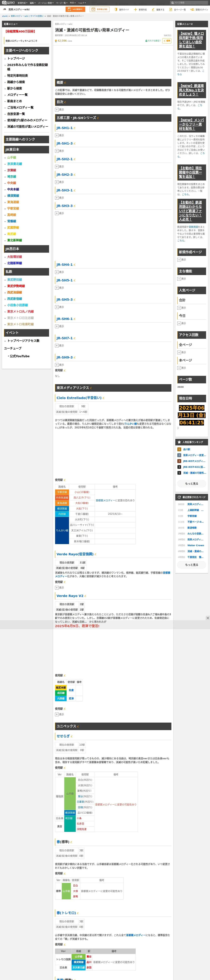The image size is (210, 980).
Task: Open the 京浜東北線 link in left sidebar
Action: point(15,164)
